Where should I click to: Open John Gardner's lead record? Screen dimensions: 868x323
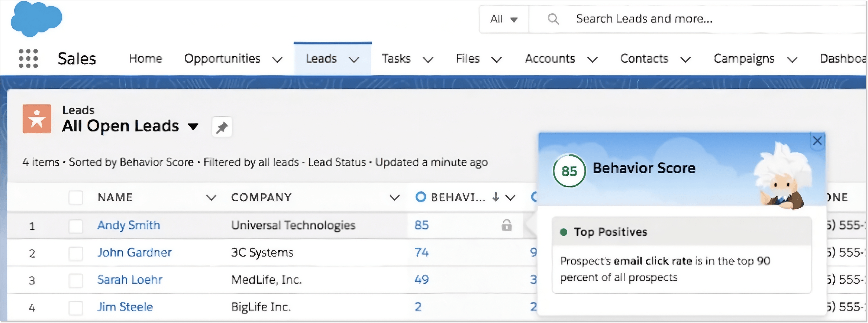point(135,253)
